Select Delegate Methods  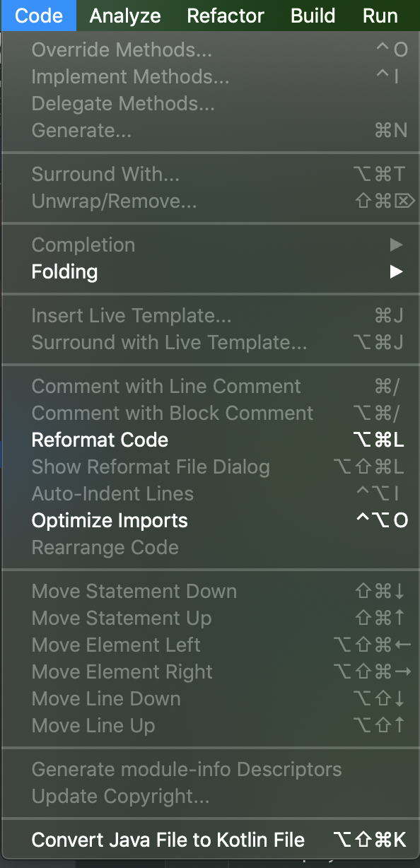[112, 103]
